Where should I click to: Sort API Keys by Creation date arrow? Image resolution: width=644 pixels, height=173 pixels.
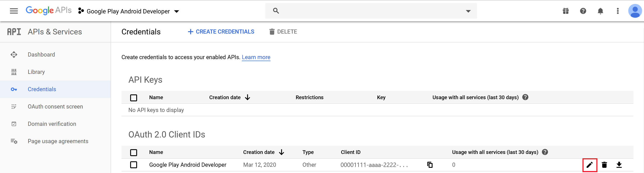[247, 97]
